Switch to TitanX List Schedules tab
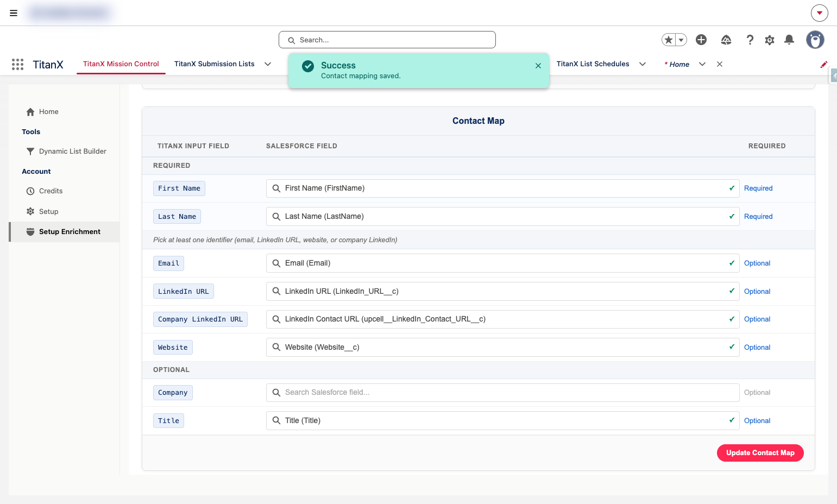Viewport: 837px width, 504px height. (593, 64)
